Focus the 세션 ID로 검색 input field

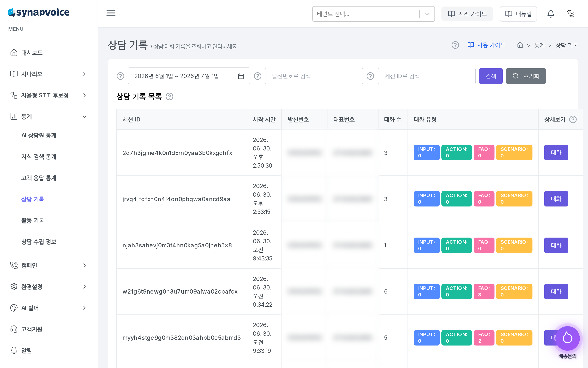click(427, 76)
